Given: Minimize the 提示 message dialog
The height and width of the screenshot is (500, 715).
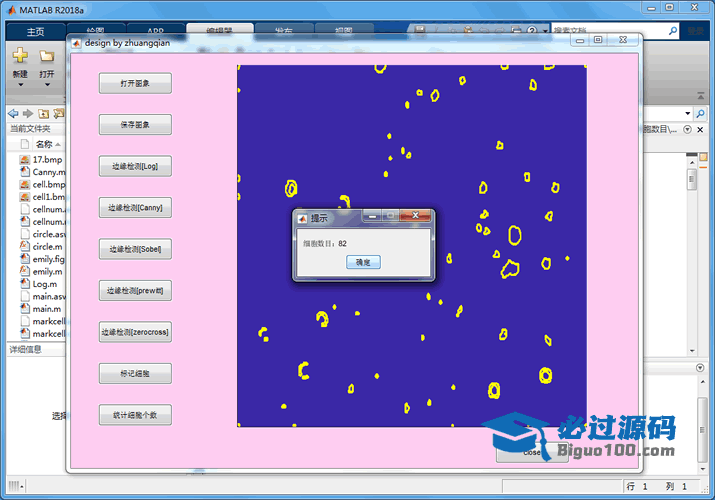Looking at the screenshot, I should tap(372, 216).
